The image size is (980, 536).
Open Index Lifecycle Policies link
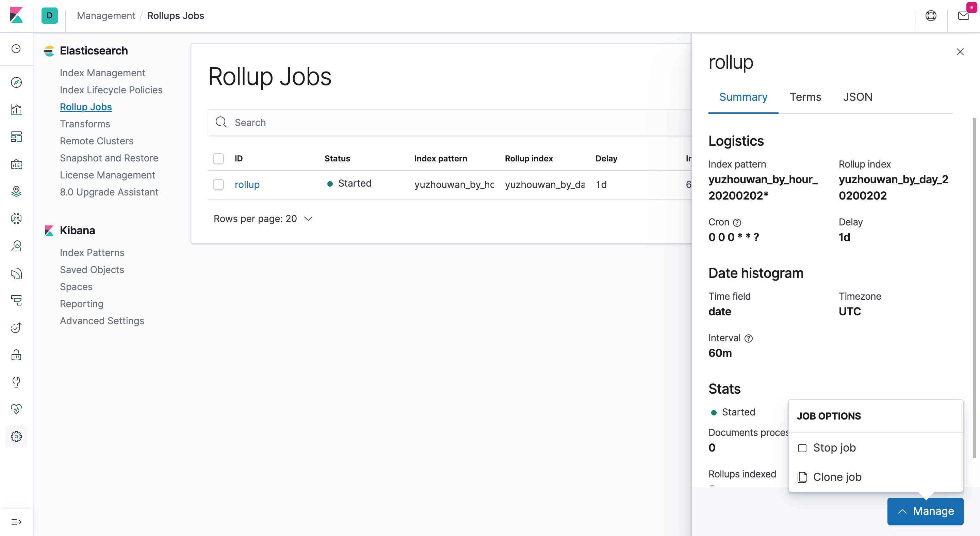111,90
